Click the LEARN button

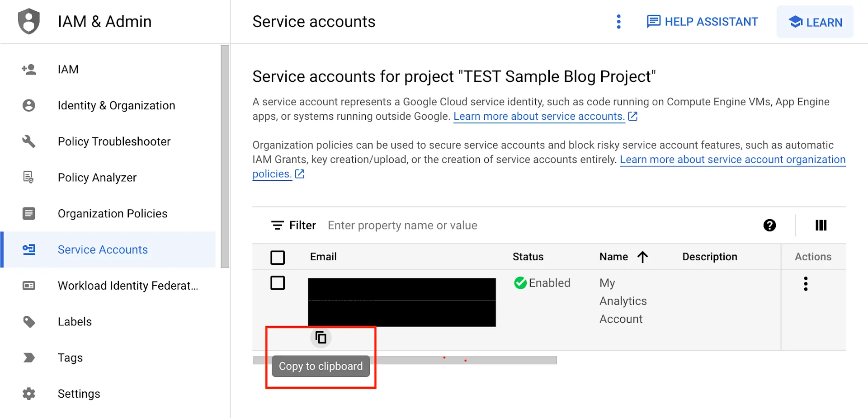(815, 22)
